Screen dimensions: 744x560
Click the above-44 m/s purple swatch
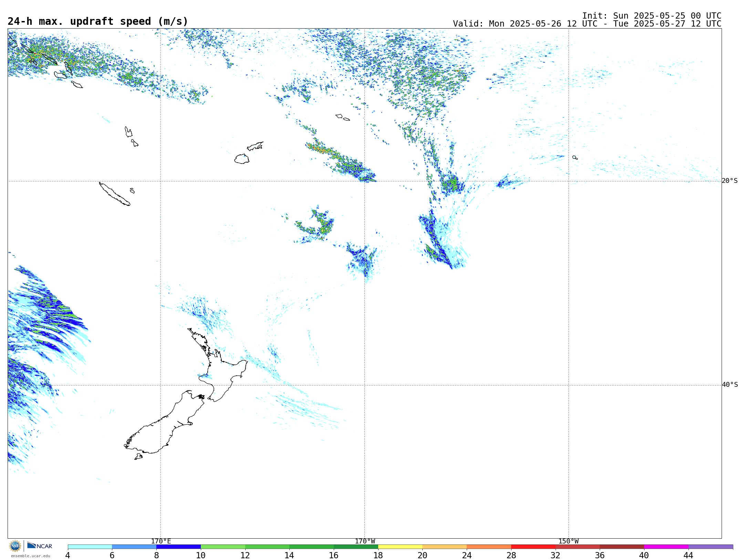(711, 547)
